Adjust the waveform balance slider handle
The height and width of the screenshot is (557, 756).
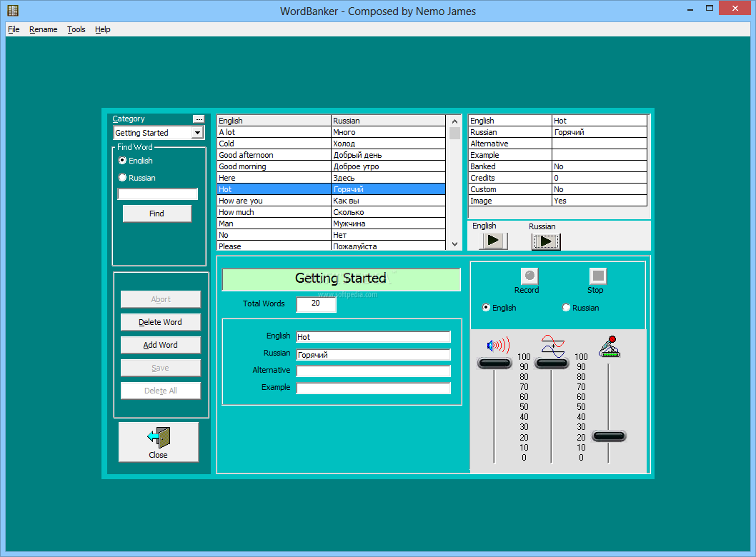552,363
